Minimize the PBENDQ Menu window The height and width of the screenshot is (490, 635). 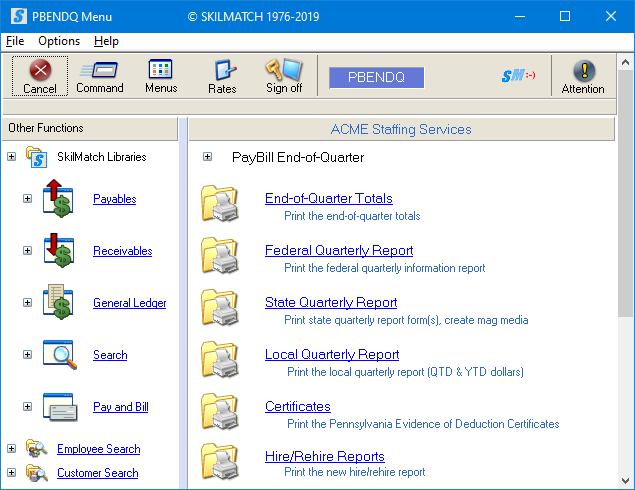(x=520, y=16)
